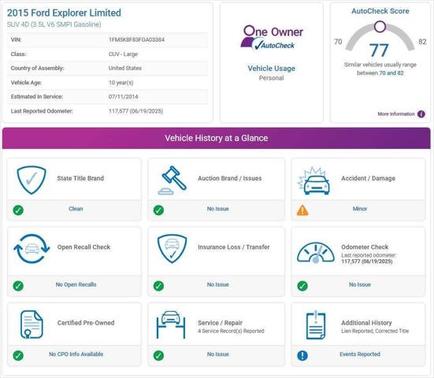Click the Certified Pre-Owned certificate icon

(x=31, y=324)
